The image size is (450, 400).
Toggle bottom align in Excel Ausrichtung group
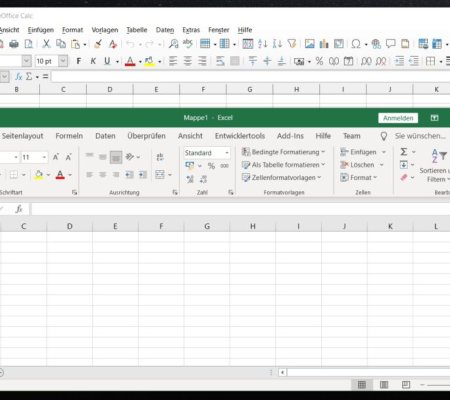(116, 157)
